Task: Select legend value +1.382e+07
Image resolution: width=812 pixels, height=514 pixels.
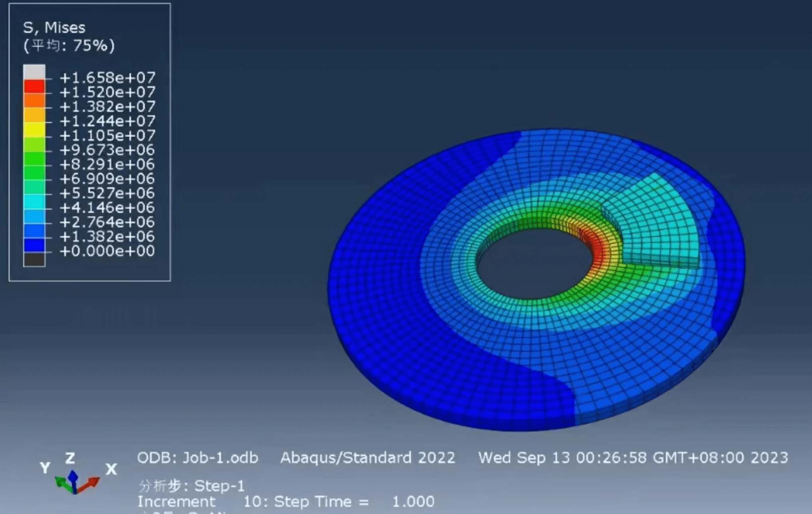Action: click(107, 107)
